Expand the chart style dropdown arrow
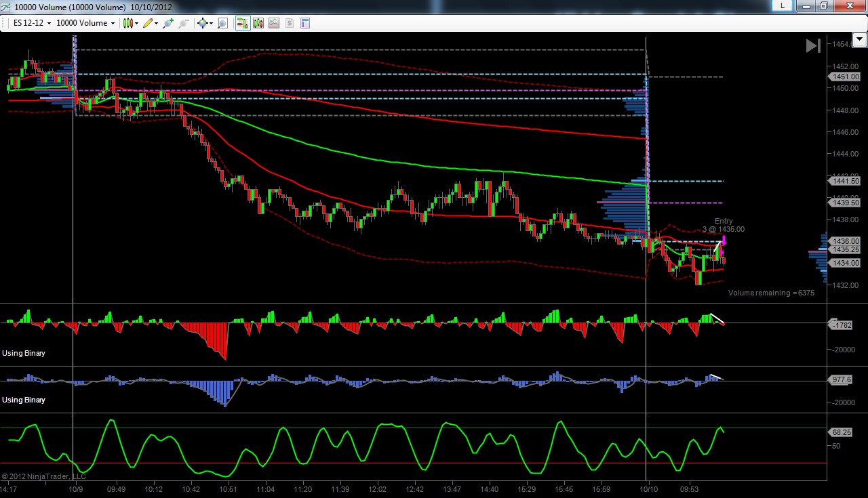 137,23
